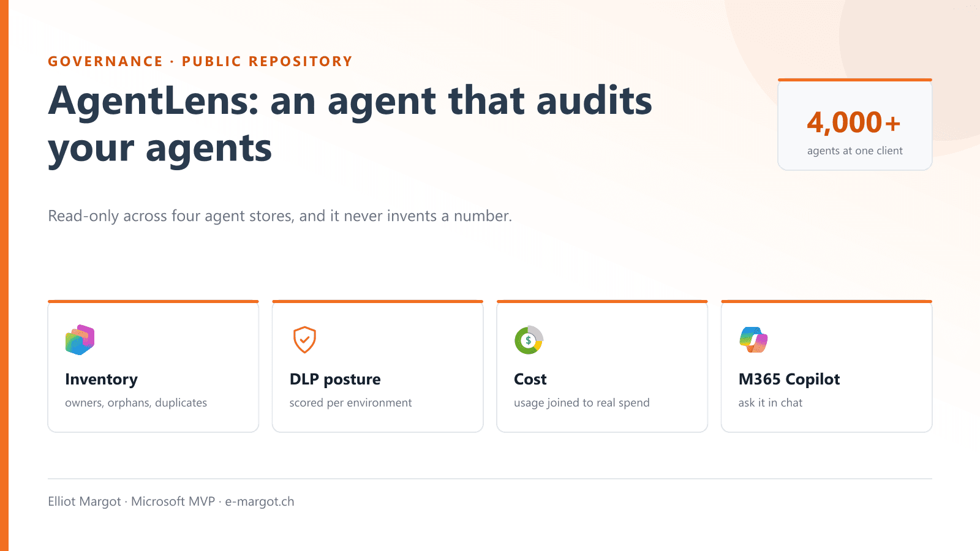The height and width of the screenshot is (551, 980).
Task: Click 'usage joined to real spend' text
Action: 582,403
